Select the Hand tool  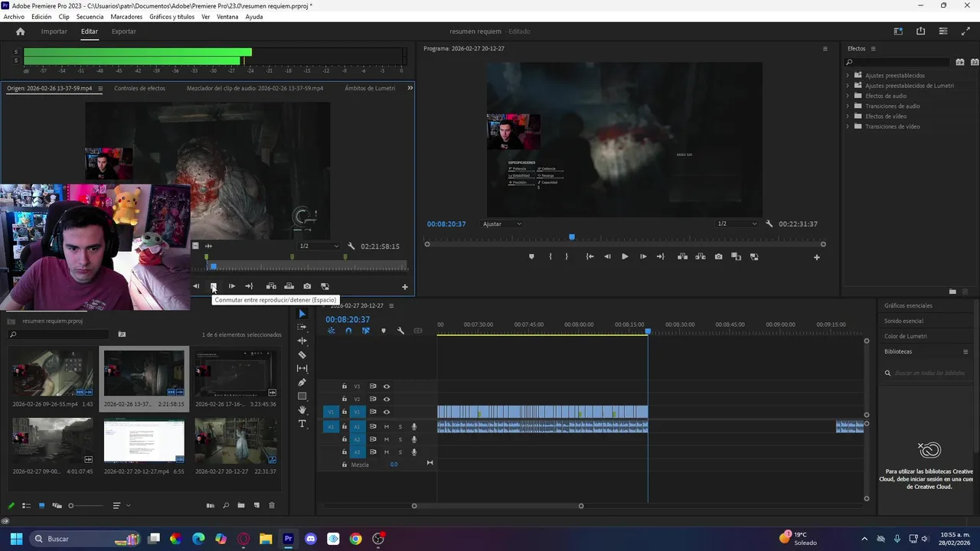point(302,409)
